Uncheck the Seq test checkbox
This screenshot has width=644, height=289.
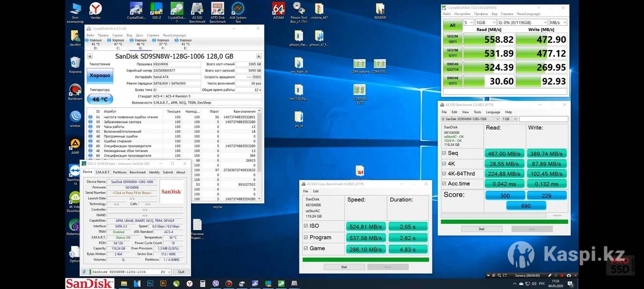(443, 153)
